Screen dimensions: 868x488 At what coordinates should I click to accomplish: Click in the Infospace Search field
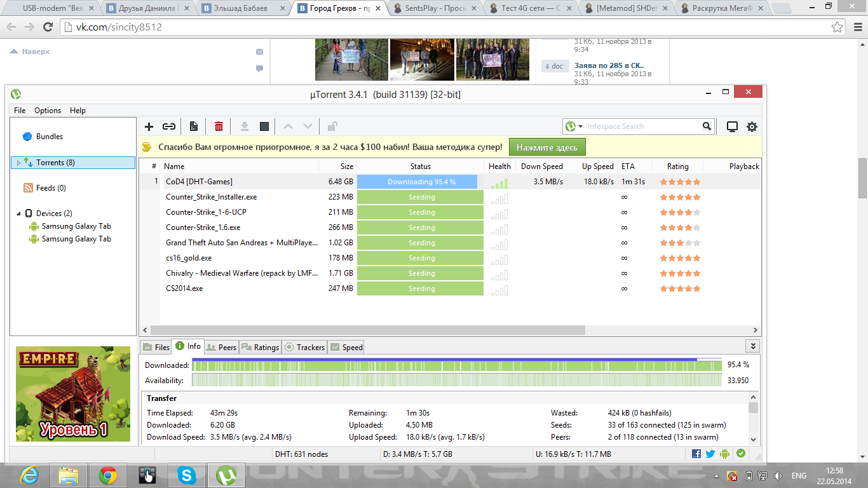(x=642, y=126)
